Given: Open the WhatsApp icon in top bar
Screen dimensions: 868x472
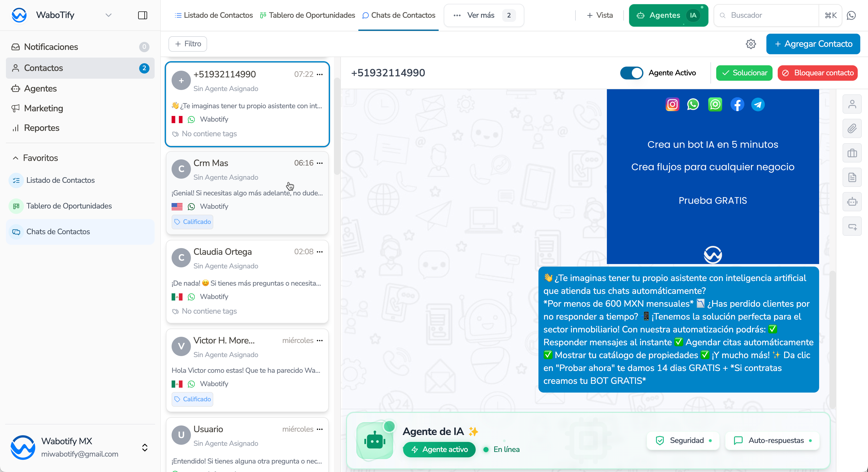Looking at the screenshot, I should tap(851, 15).
